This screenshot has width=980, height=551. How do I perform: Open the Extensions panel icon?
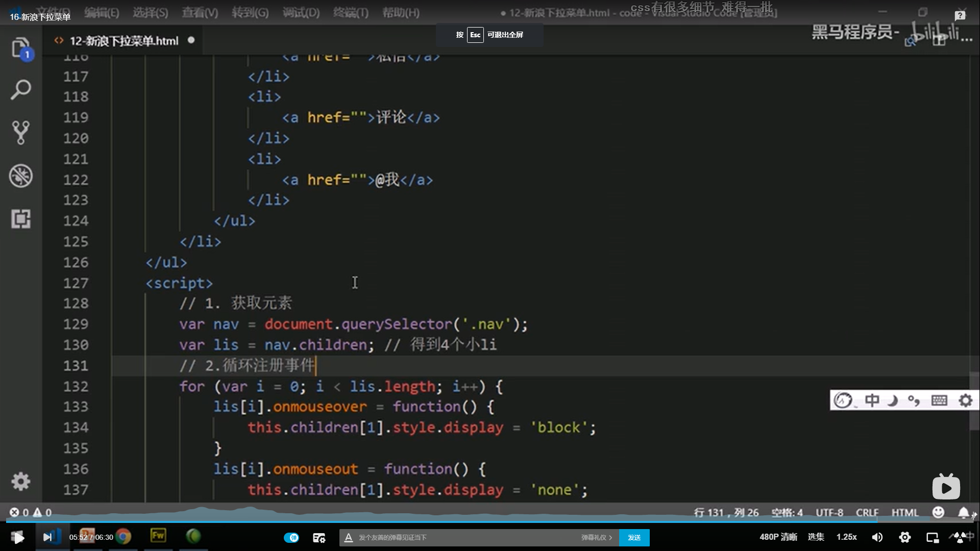click(20, 219)
